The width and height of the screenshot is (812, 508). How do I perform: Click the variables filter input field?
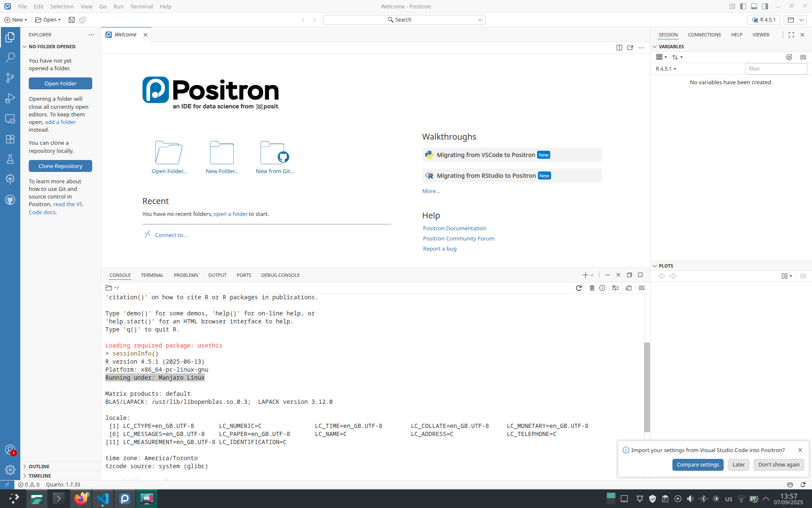776,69
